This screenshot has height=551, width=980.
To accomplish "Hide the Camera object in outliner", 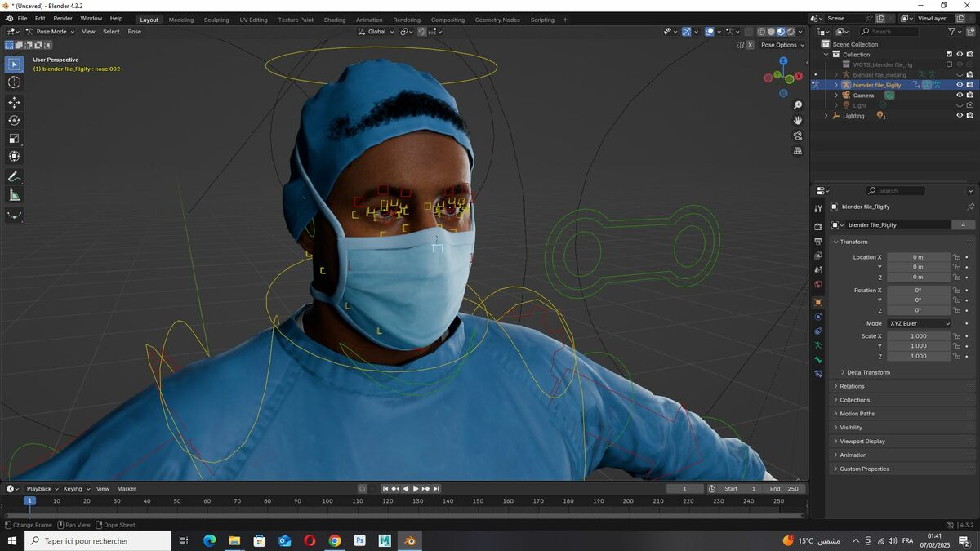I will (x=960, y=95).
